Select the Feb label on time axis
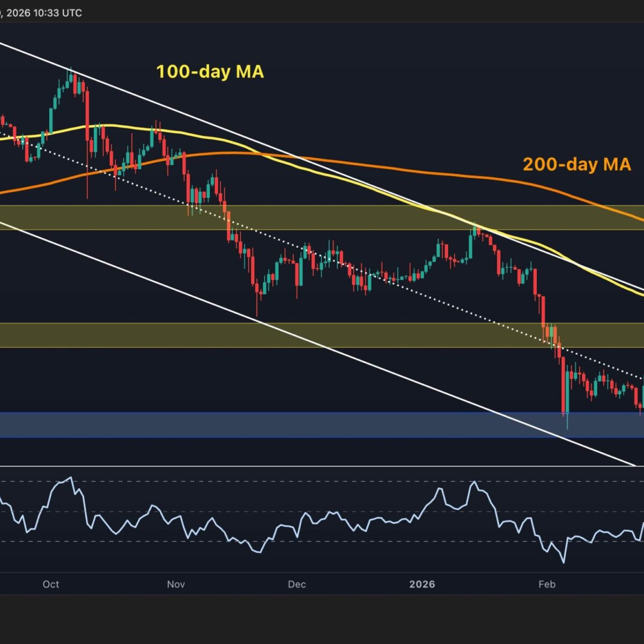The image size is (644, 644). (546, 584)
